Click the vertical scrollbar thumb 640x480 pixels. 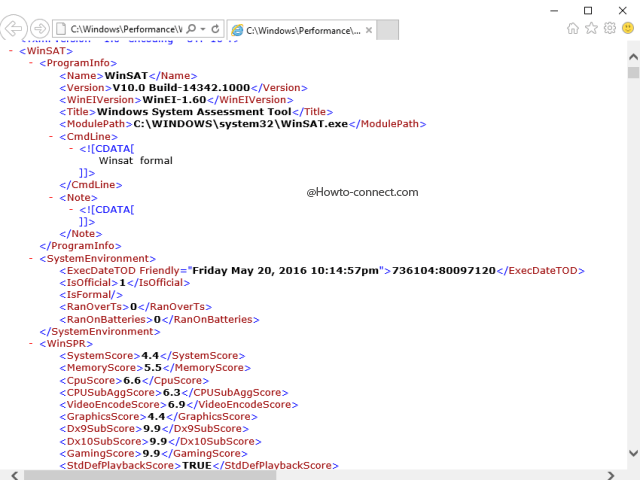click(633, 73)
